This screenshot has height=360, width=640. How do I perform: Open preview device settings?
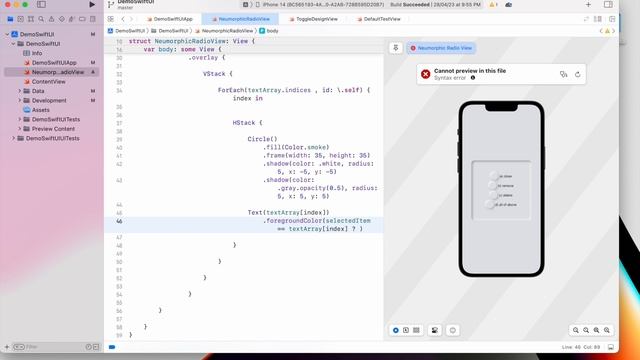435,330
